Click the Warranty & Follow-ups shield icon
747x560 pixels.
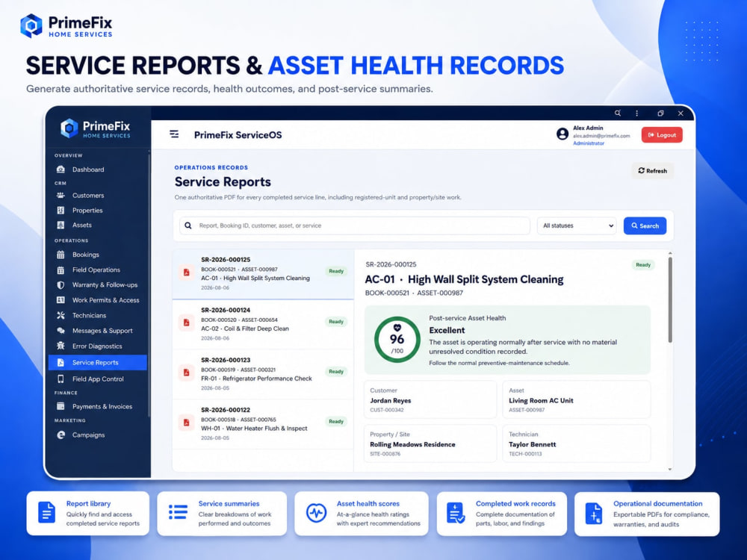tap(61, 284)
